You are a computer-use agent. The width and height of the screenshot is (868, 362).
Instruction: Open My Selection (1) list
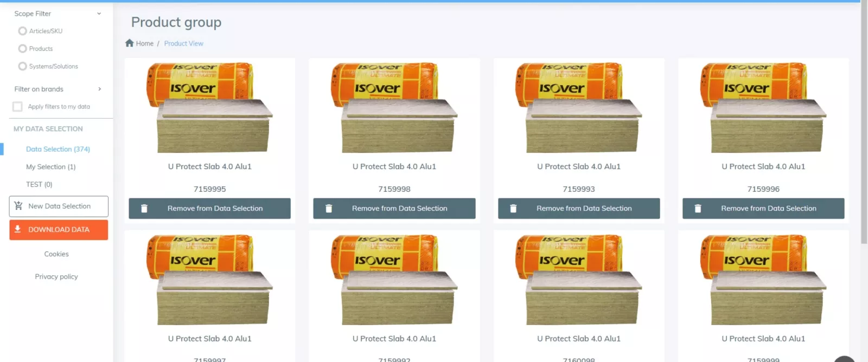point(51,167)
